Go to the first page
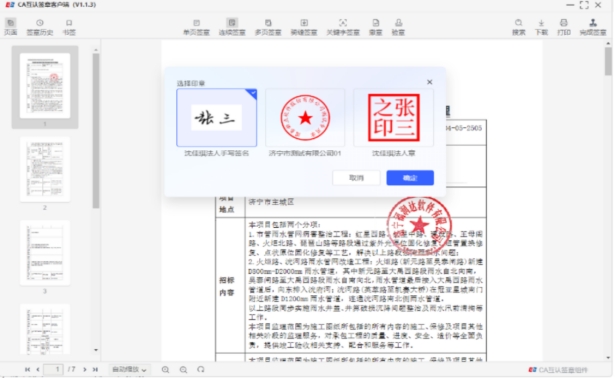 (x=27, y=369)
